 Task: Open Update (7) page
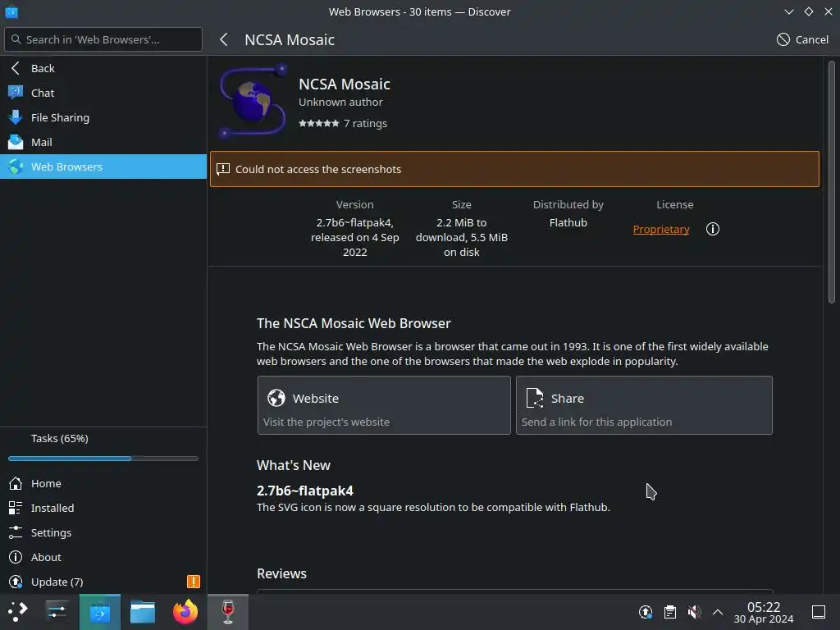[103, 582]
